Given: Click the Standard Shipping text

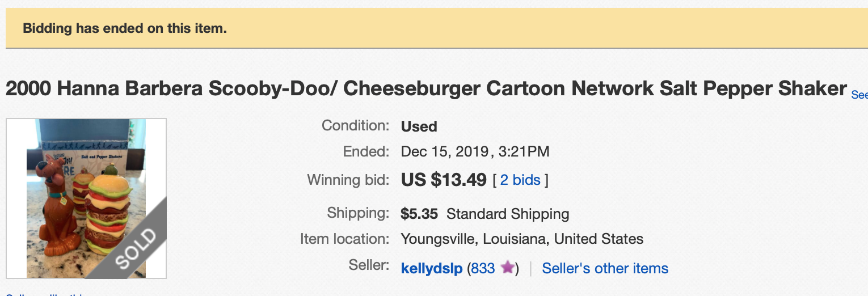Looking at the screenshot, I should 508,214.
